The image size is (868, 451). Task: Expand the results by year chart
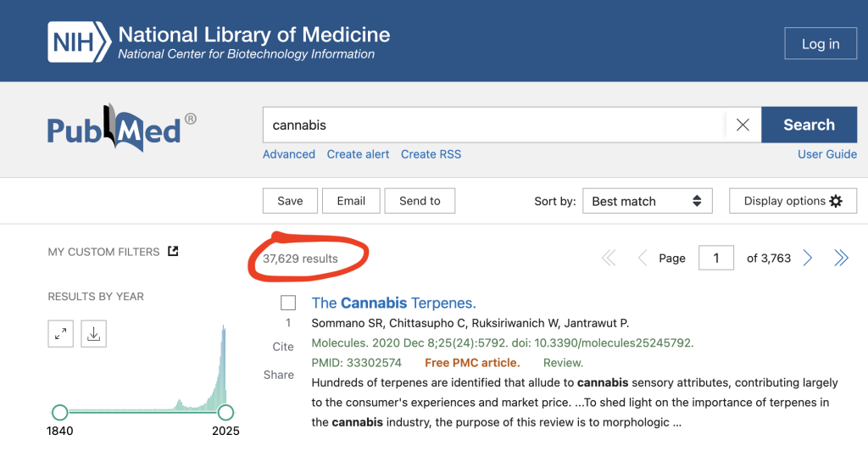click(61, 334)
